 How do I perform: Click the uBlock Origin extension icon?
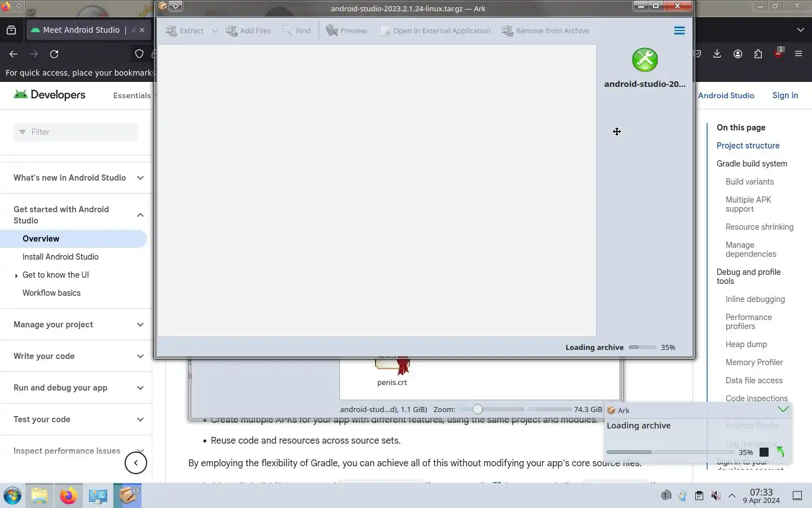(778, 54)
